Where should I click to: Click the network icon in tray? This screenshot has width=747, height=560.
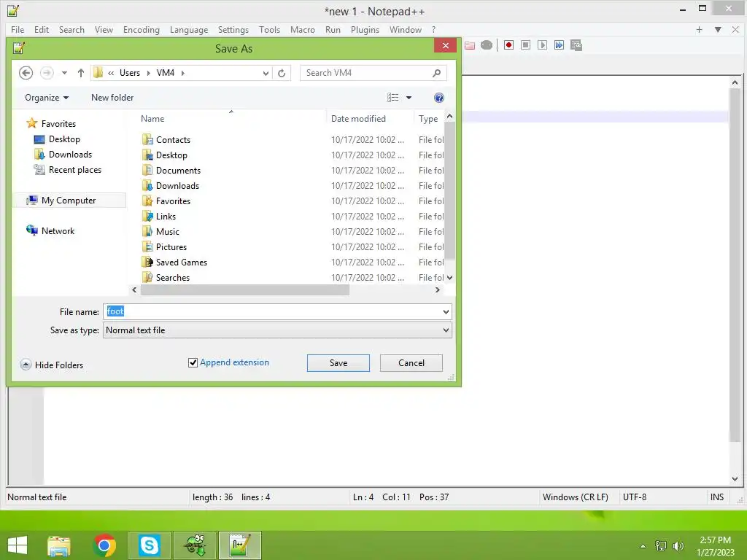click(x=661, y=545)
